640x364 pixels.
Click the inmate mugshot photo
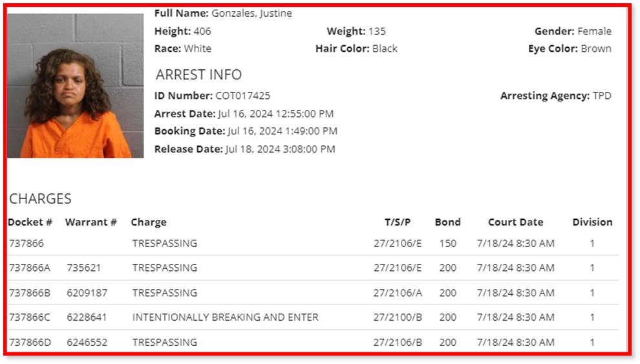coord(75,86)
